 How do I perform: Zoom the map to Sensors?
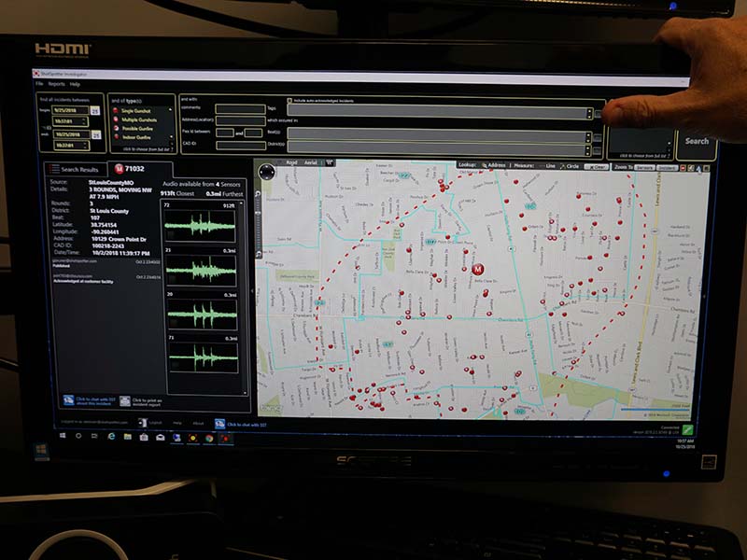point(644,168)
